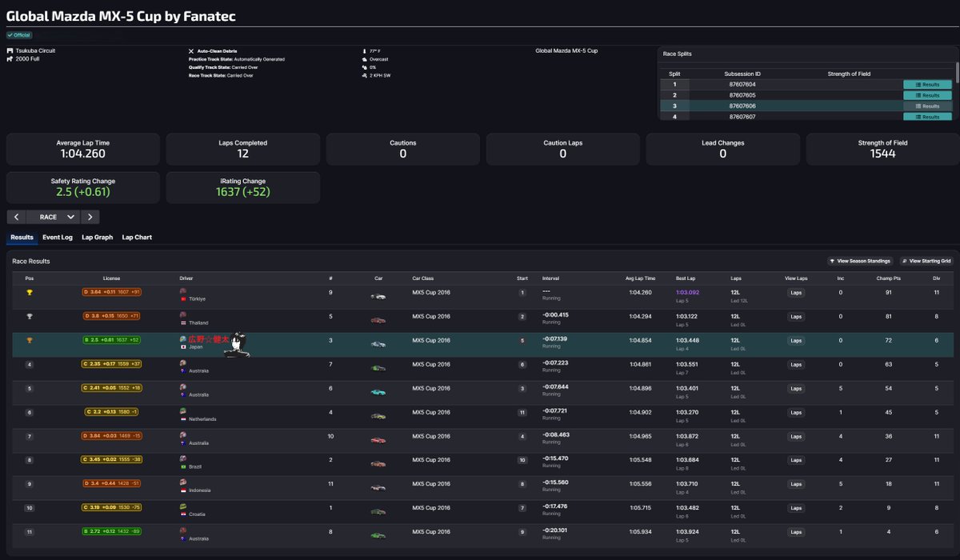Click the cyan car thumbnail for car number 6
The height and width of the screenshot is (560, 960).
coord(378,392)
